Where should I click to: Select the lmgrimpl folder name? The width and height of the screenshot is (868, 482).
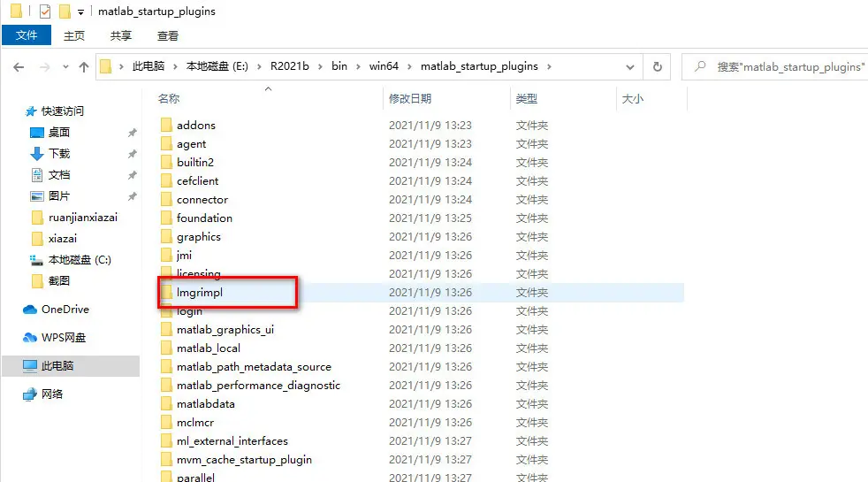(x=200, y=292)
